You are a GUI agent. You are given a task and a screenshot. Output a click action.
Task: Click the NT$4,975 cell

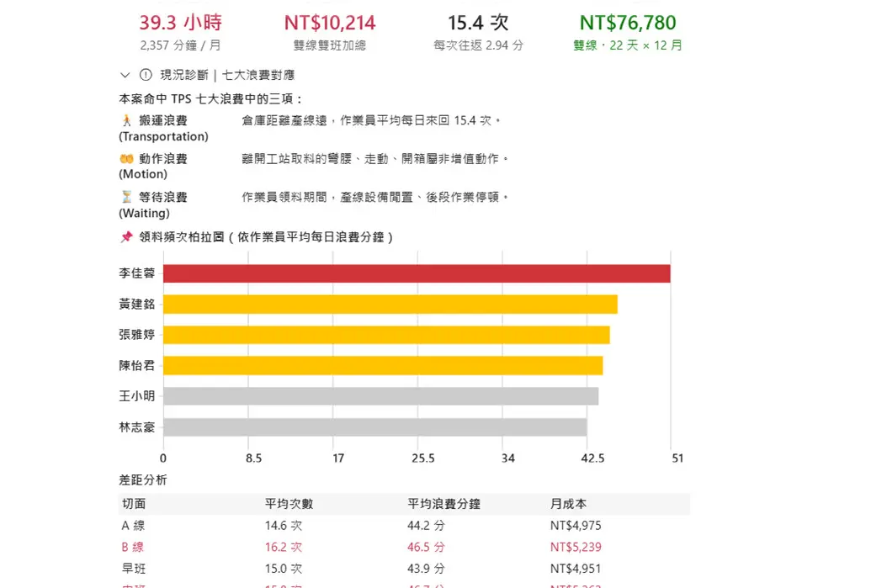[x=576, y=526]
